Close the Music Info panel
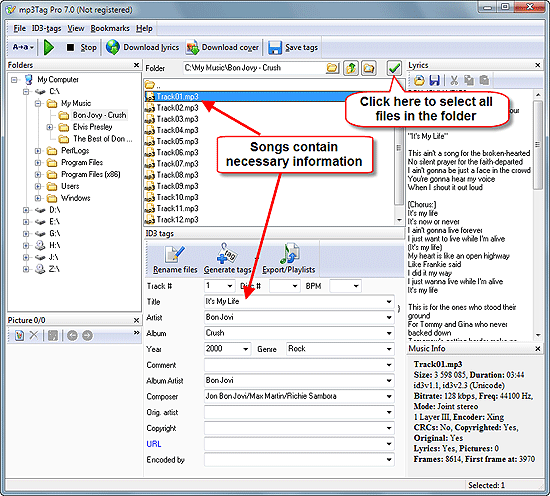 pos(537,349)
